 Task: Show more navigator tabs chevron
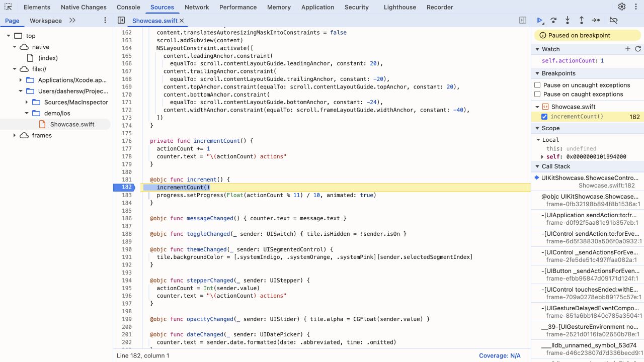pos(72,21)
